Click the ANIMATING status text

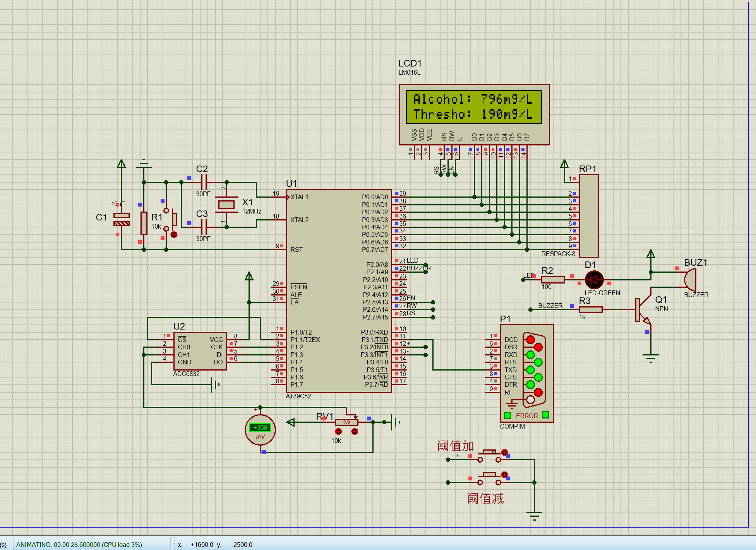79,545
